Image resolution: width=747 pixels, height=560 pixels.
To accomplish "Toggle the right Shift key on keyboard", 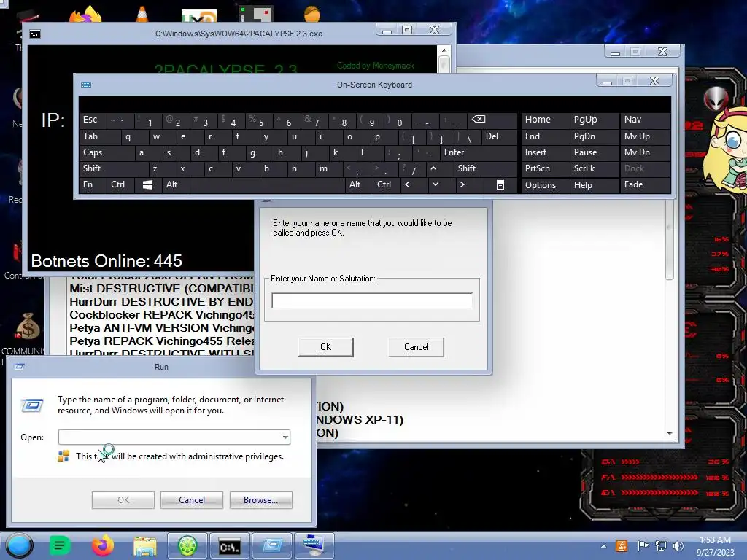I will (485, 168).
